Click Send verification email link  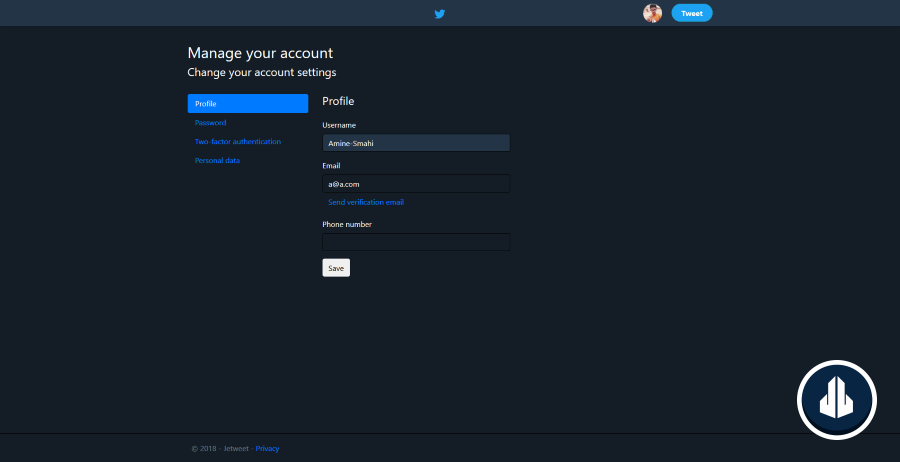[366, 203]
